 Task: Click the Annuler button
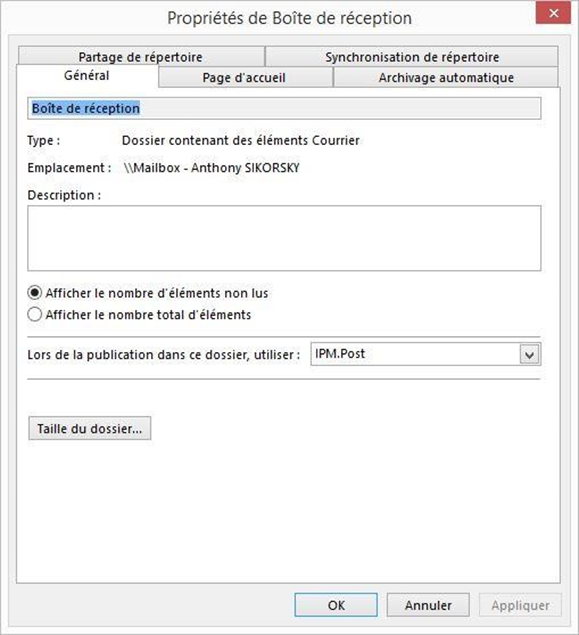428,605
